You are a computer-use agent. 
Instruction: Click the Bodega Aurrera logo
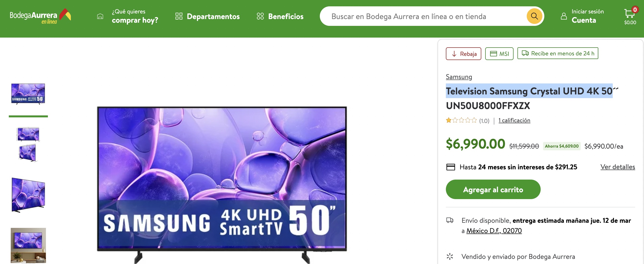click(x=40, y=16)
